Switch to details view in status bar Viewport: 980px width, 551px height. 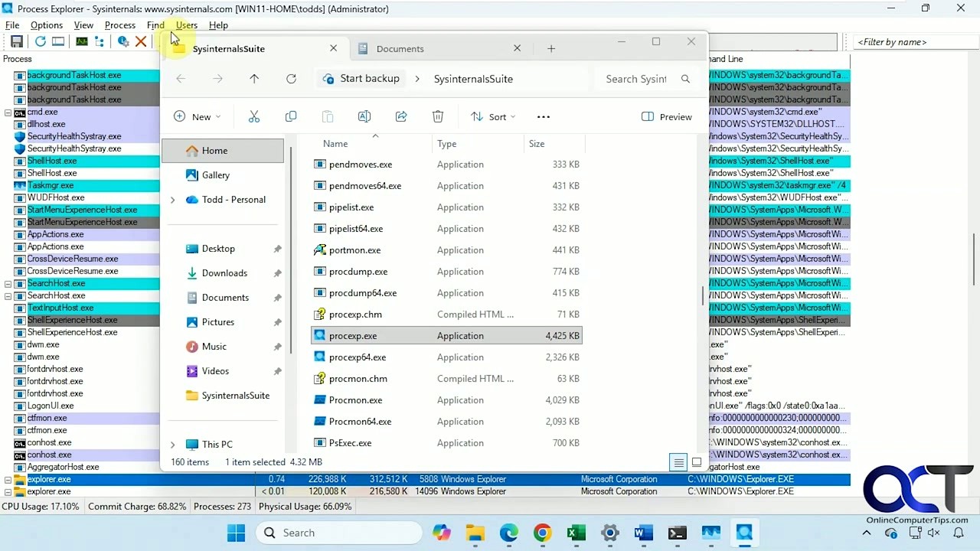pos(678,462)
